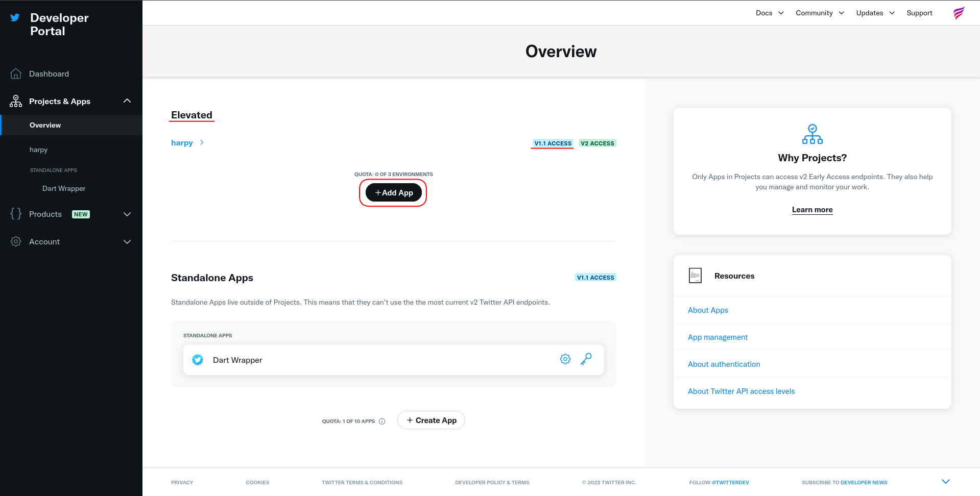
Task: Click the Resources card heading
Action: [x=734, y=276]
